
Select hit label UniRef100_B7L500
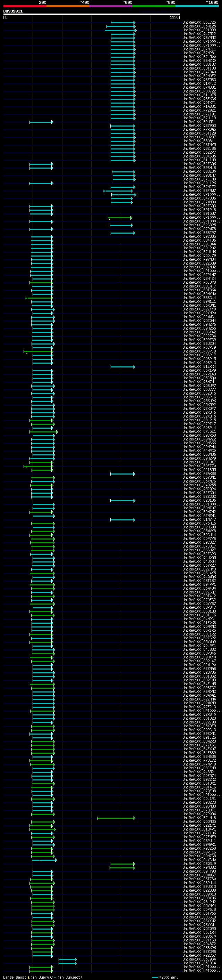point(199,57)
